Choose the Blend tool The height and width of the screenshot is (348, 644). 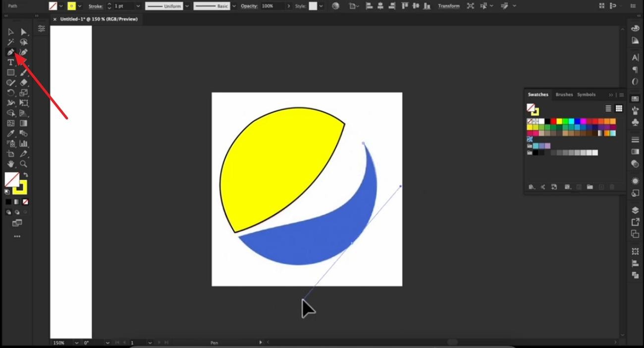23,133
